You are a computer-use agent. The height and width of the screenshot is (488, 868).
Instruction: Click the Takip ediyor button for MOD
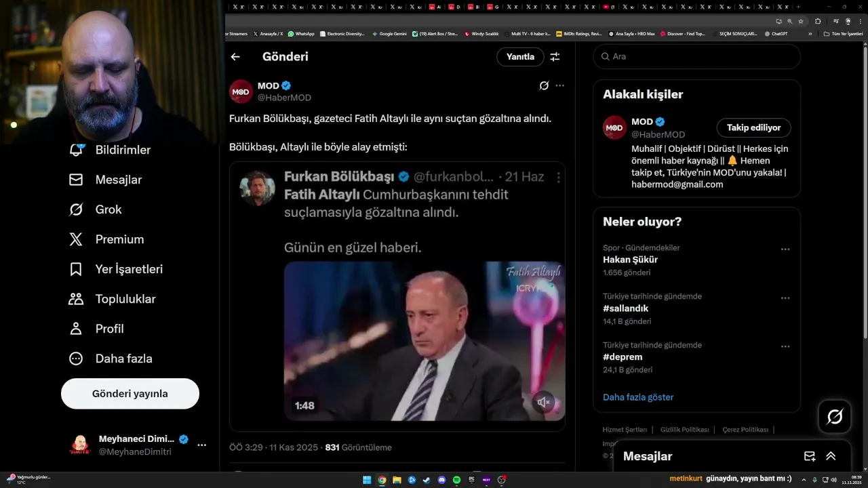pyautogui.click(x=753, y=127)
